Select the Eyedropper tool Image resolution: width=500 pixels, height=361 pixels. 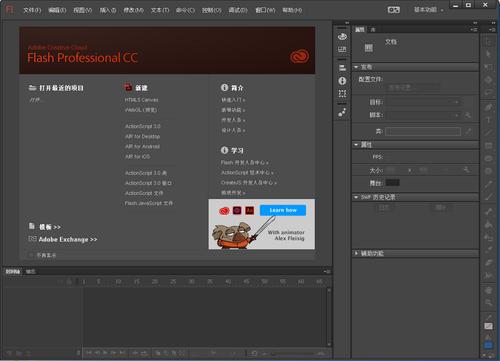tap(488, 249)
